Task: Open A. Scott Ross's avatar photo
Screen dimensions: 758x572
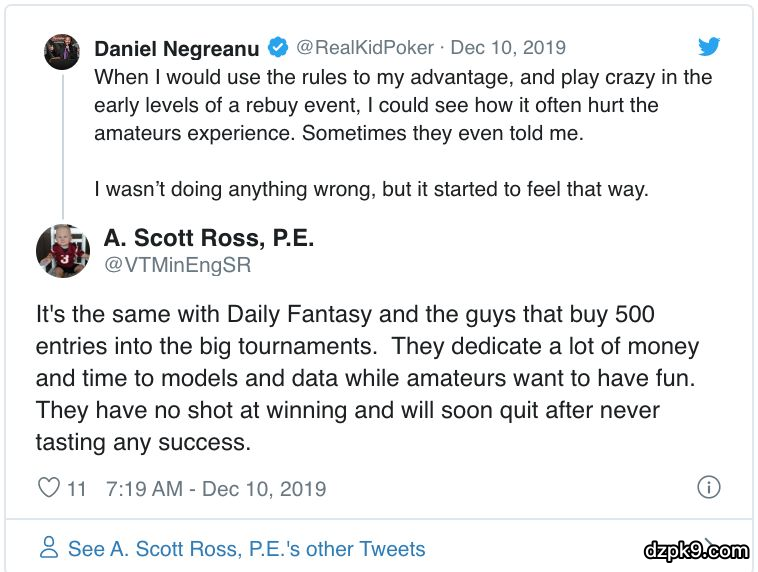Action: (63, 250)
